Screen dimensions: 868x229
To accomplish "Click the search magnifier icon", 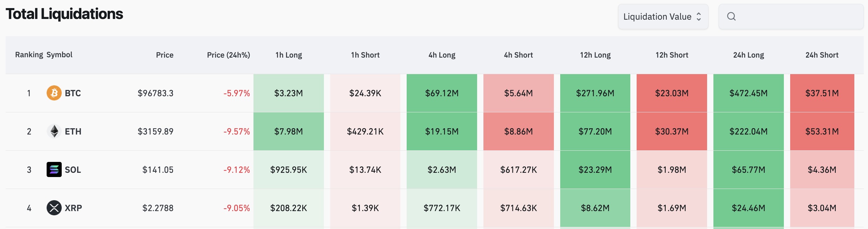I will point(731,17).
